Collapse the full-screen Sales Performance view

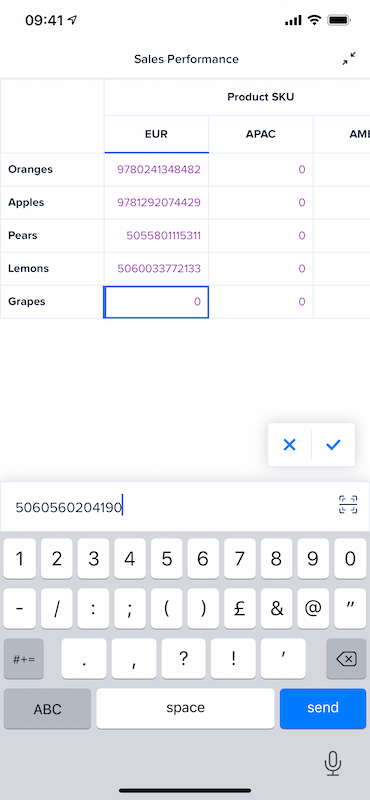[349, 59]
